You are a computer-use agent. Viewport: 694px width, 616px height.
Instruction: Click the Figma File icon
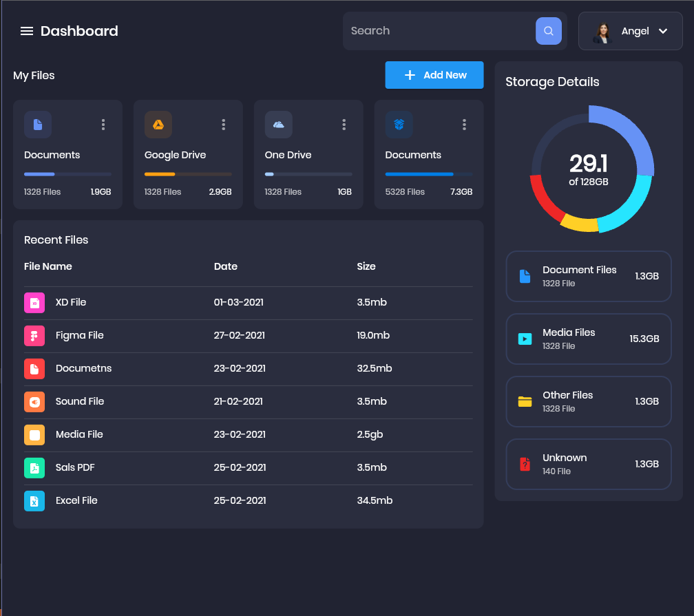tap(34, 336)
